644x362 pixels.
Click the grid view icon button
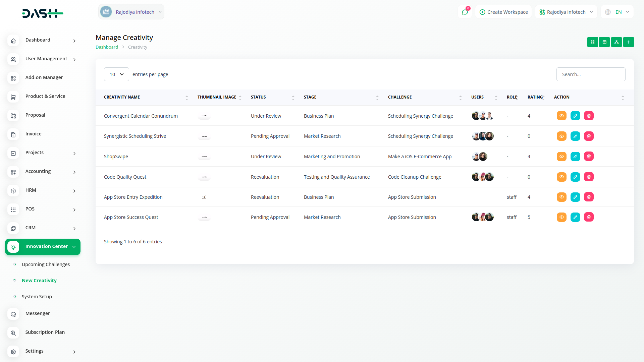click(592, 42)
